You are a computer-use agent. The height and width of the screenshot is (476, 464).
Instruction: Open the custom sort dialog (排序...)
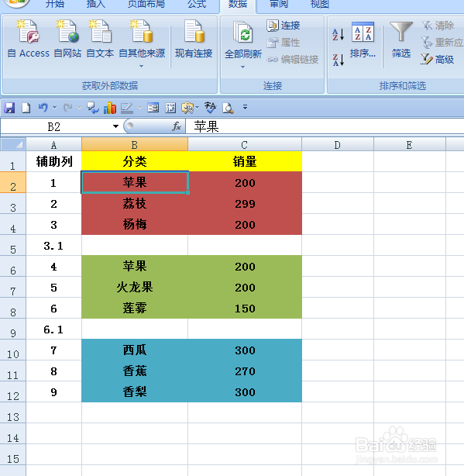point(363,40)
